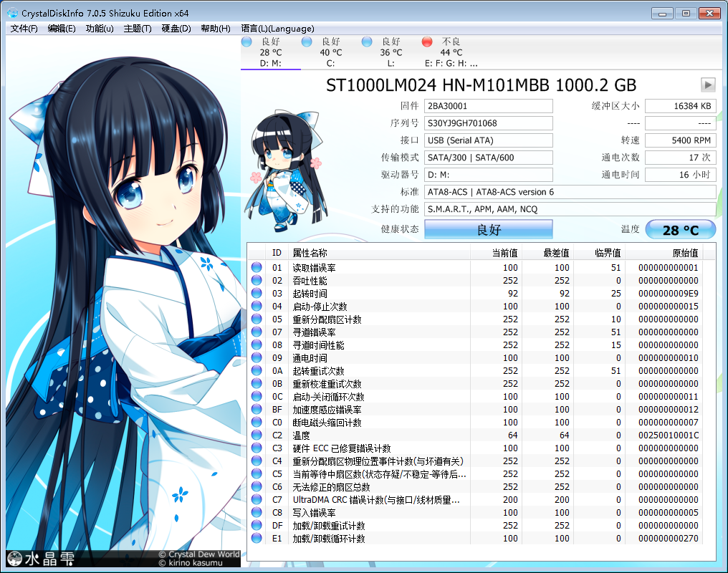Click the 临界值 column header
Image resolution: width=728 pixels, height=573 pixels.
click(x=600, y=253)
